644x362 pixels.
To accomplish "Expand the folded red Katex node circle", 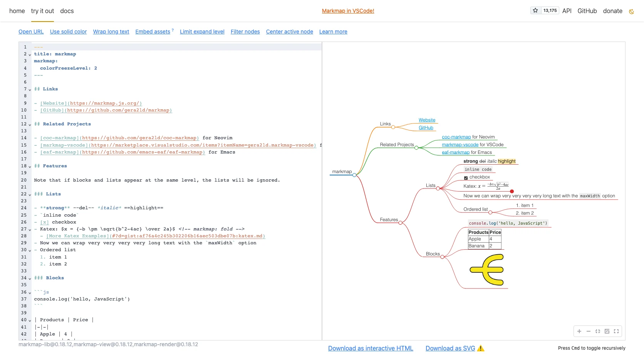I will click(x=512, y=191).
